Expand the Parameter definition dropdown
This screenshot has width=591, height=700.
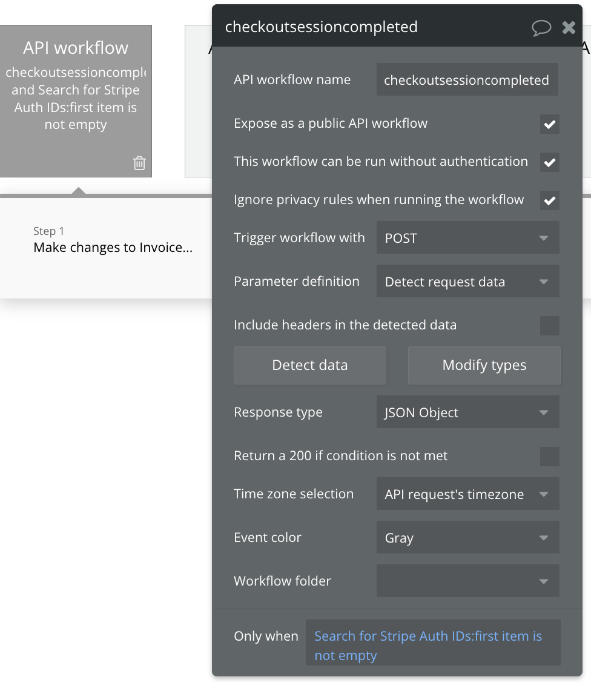tap(467, 282)
